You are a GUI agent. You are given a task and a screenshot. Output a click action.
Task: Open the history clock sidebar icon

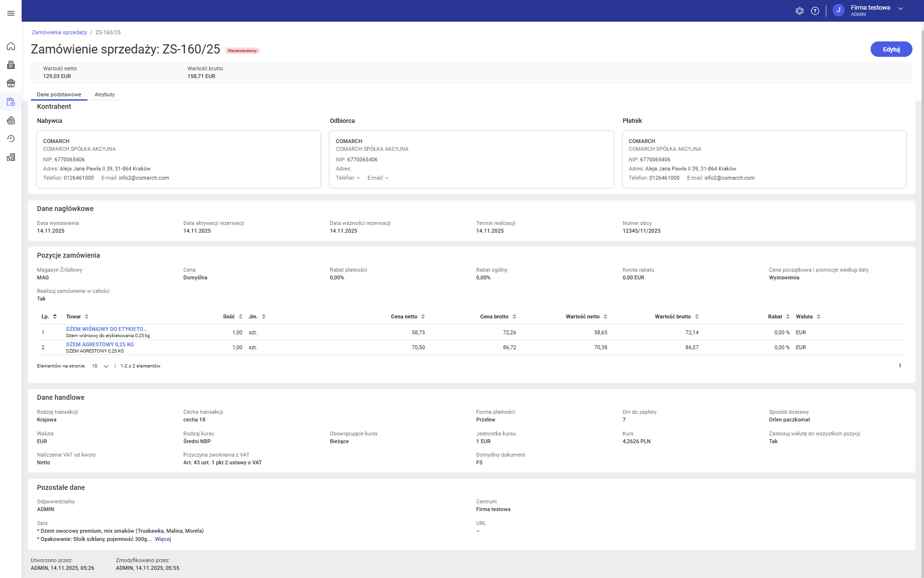coord(11,139)
